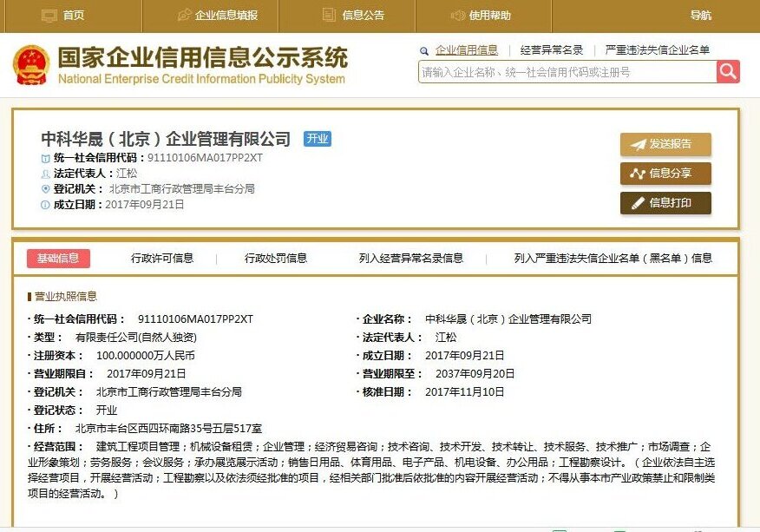Click the blue 开业 status badge
Screen dimensions: 760x532
click(318, 139)
